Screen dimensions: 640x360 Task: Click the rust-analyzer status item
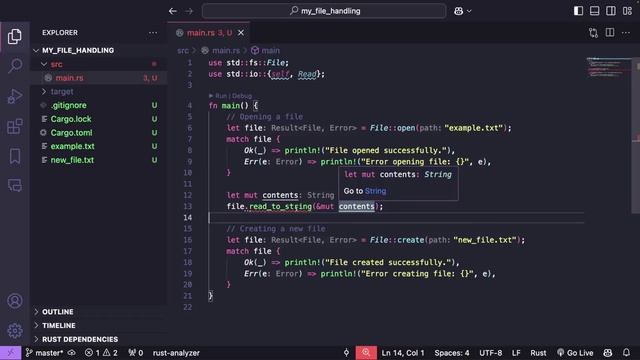[x=176, y=353]
